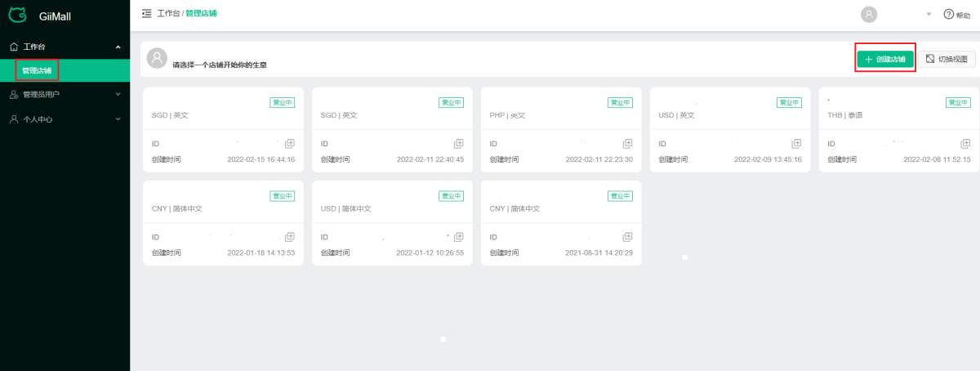This screenshot has height=371, width=980.
Task: Copy the ID of the THB store
Action: (965, 144)
